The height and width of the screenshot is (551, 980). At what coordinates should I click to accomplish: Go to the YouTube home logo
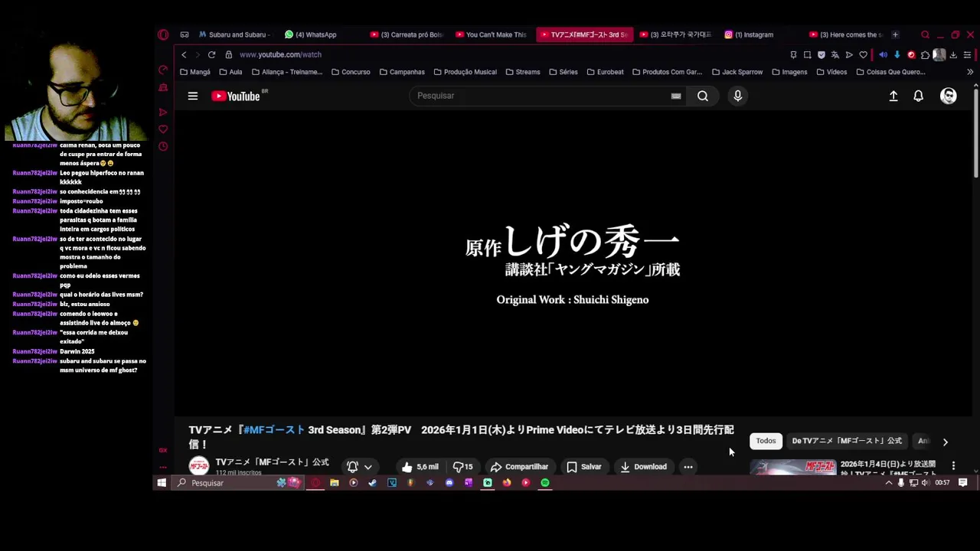click(236, 96)
